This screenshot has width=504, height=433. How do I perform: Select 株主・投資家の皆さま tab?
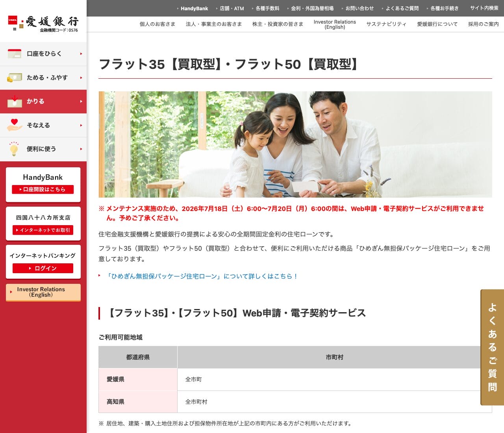tap(278, 24)
